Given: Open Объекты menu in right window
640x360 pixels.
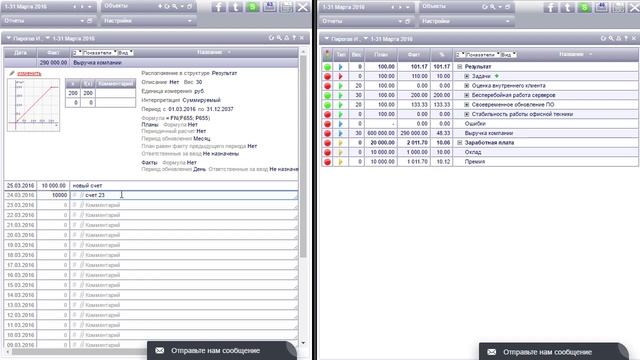Looking at the screenshot, I should (x=434, y=7).
